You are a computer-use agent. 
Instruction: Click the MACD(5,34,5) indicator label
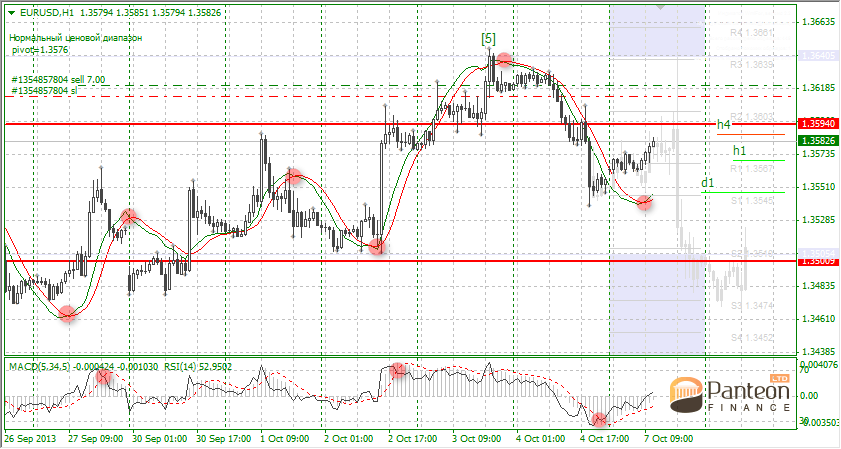pos(38,367)
